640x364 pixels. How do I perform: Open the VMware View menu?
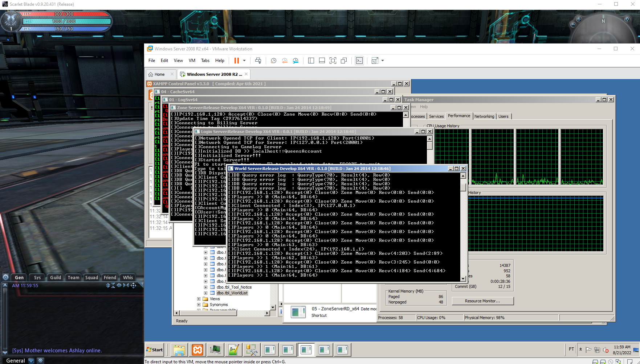click(x=178, y=61)
